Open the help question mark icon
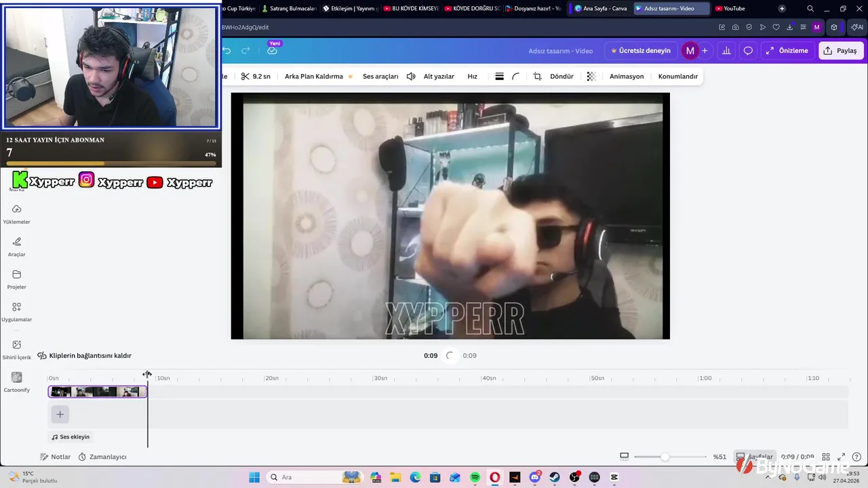 click(x=857, y=457)
